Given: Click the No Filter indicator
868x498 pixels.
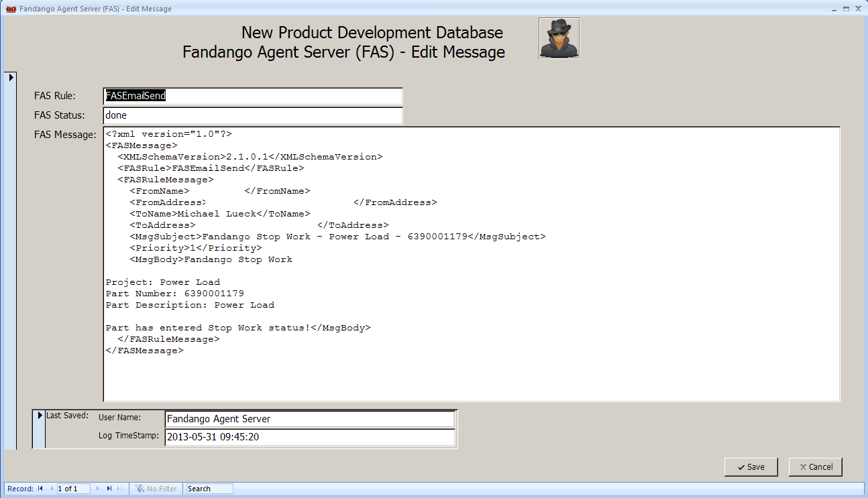Looking at the screenshot, I should click(157, 489).
